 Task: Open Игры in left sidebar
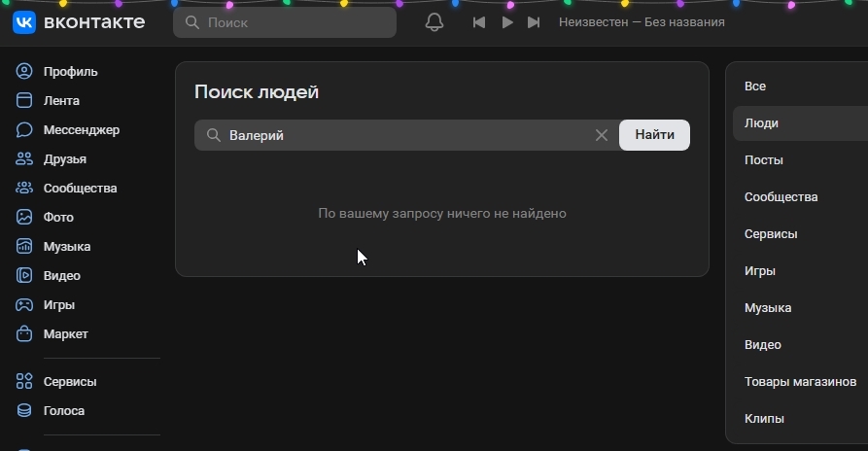coord(58,305)
